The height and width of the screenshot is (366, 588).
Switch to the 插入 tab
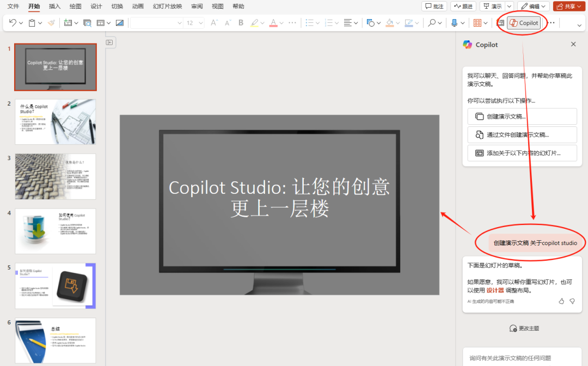tap(55, 7)
